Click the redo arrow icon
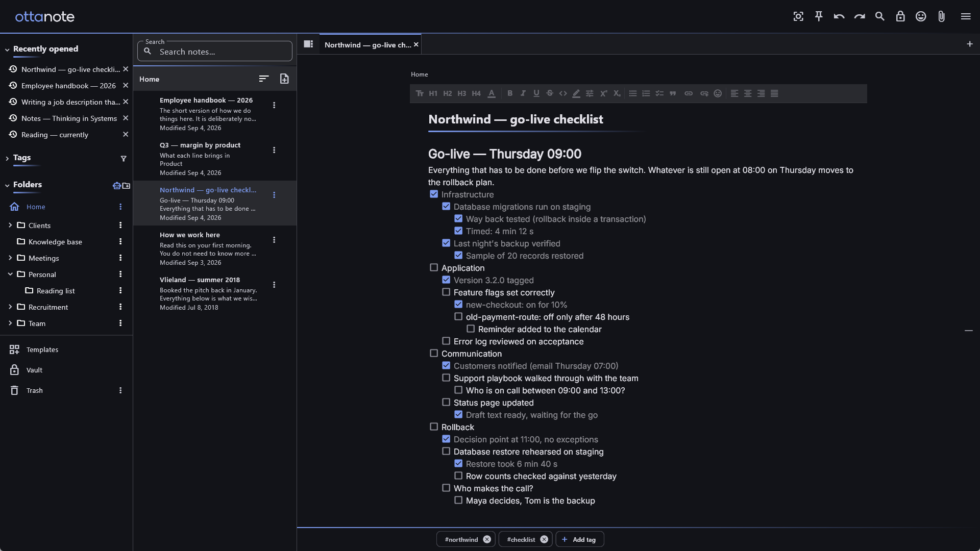 pyautogui.click(x=860, y=16)
